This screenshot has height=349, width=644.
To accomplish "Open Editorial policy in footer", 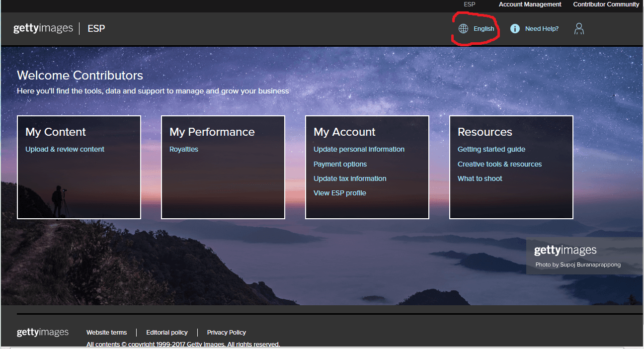I will 167,333.
